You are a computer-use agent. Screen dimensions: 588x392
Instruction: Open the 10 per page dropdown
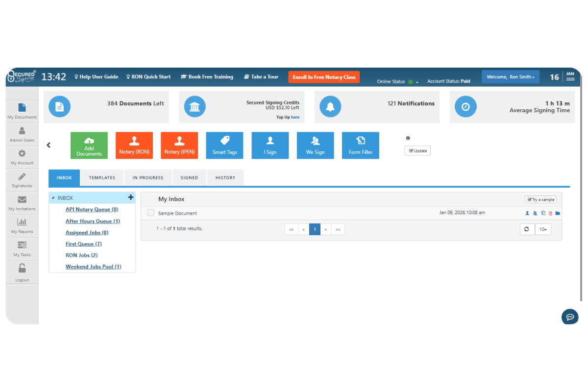tap(543, 229)
